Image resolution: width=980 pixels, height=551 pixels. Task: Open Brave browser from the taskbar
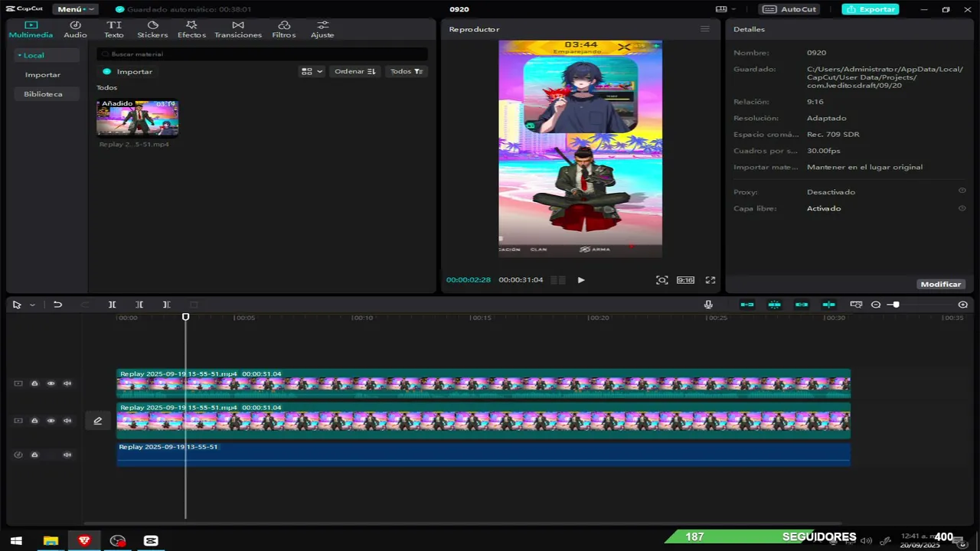[84, 540]
